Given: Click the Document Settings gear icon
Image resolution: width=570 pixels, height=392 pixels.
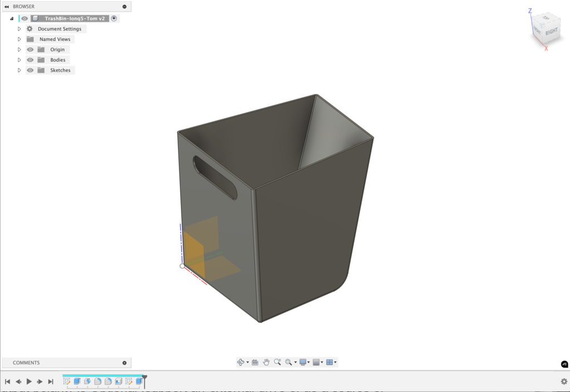Looking at the screenshot, I should point(30,29).
